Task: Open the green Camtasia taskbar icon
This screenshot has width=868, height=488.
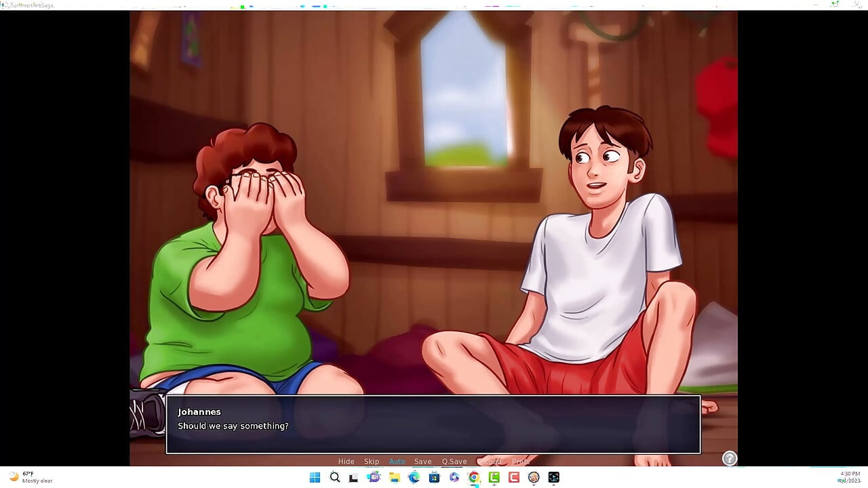Action: [494, 477]
